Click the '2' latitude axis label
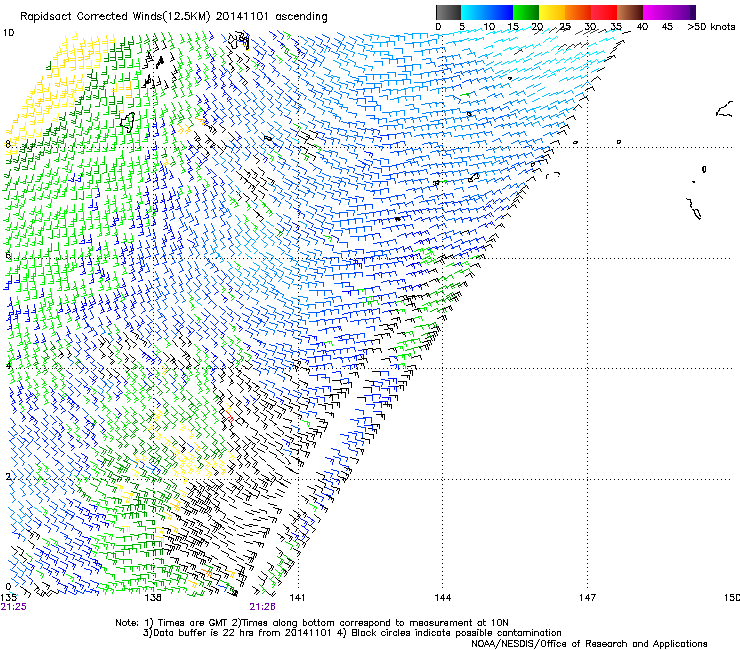Image resolution: width=740 pixels, height=650 pixels. pos(8,476)
